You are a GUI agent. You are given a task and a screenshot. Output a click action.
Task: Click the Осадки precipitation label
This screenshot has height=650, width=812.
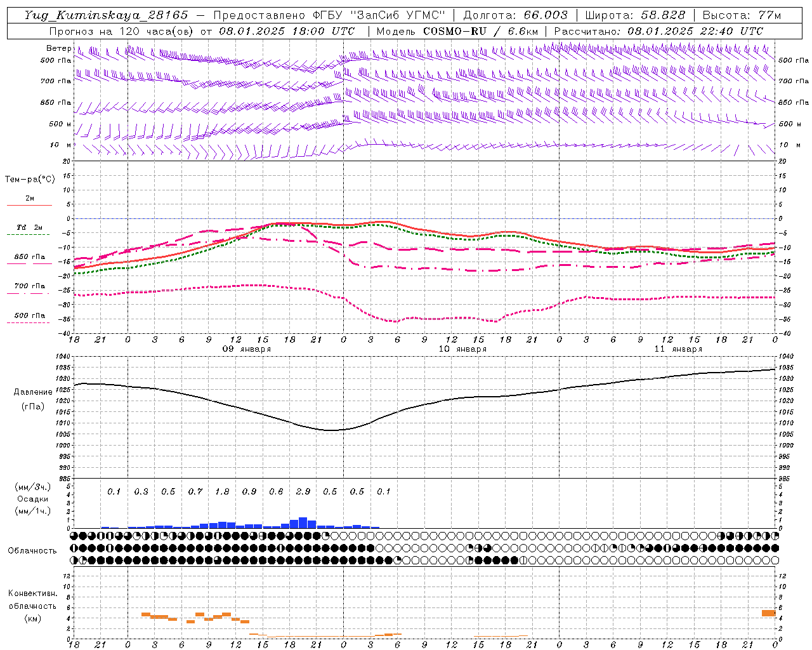coord(32,499)
